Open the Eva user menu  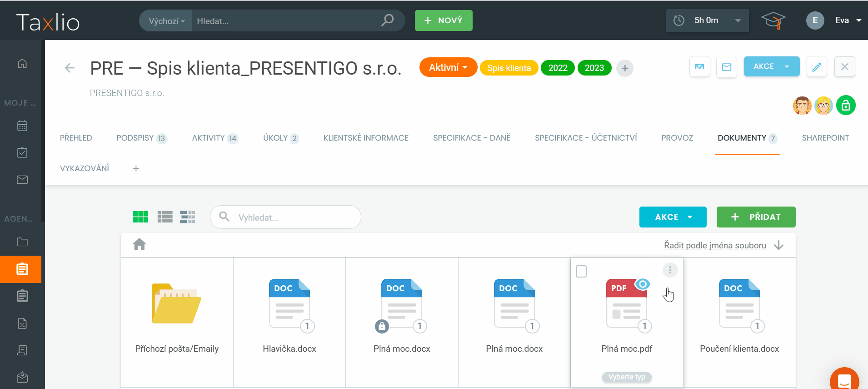click(834, 20)
